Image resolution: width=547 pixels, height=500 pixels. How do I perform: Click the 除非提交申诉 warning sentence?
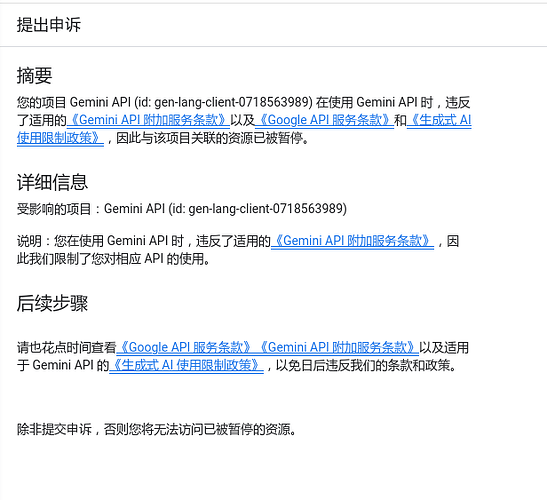pos(157,429)
